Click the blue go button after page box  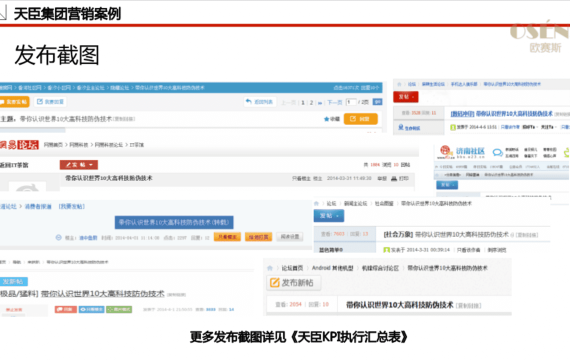point(378,102)
